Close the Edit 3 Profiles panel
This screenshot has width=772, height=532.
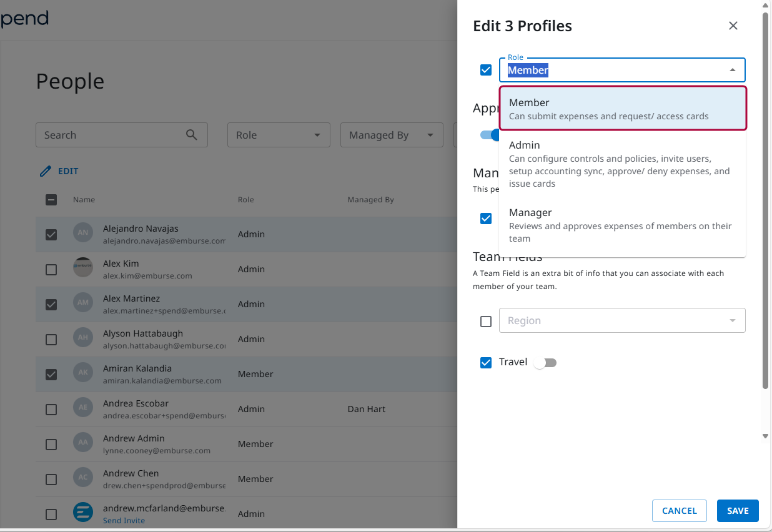733,26
